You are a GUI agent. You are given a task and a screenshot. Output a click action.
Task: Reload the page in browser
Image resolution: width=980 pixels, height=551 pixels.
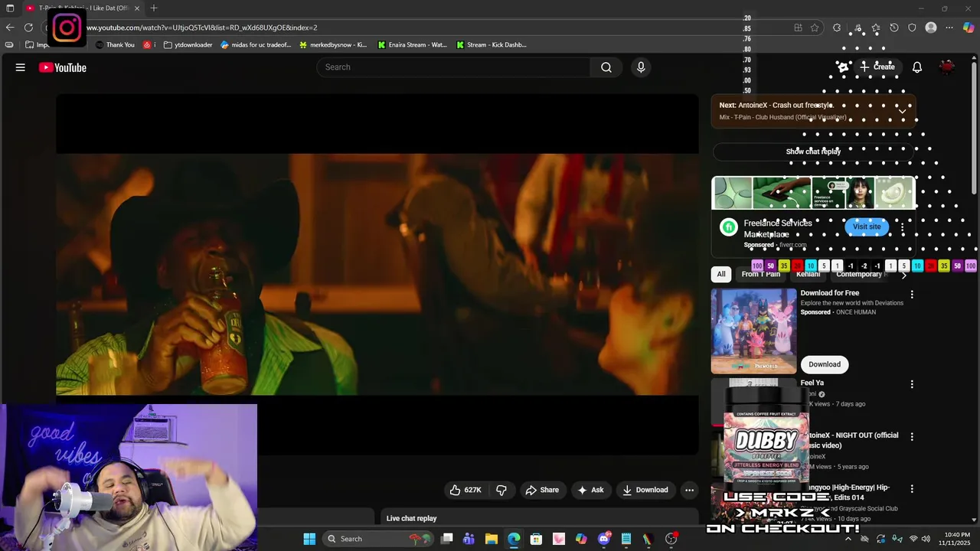[28, 28]
